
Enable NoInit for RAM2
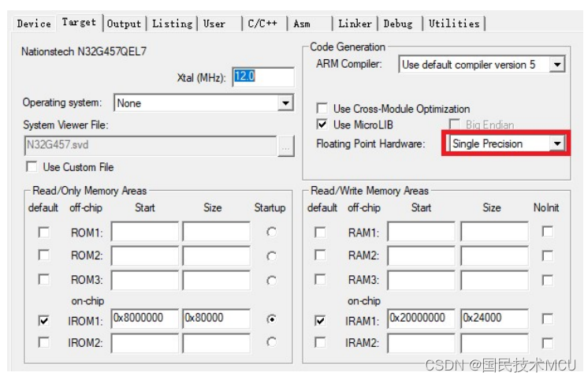[548, 256]
